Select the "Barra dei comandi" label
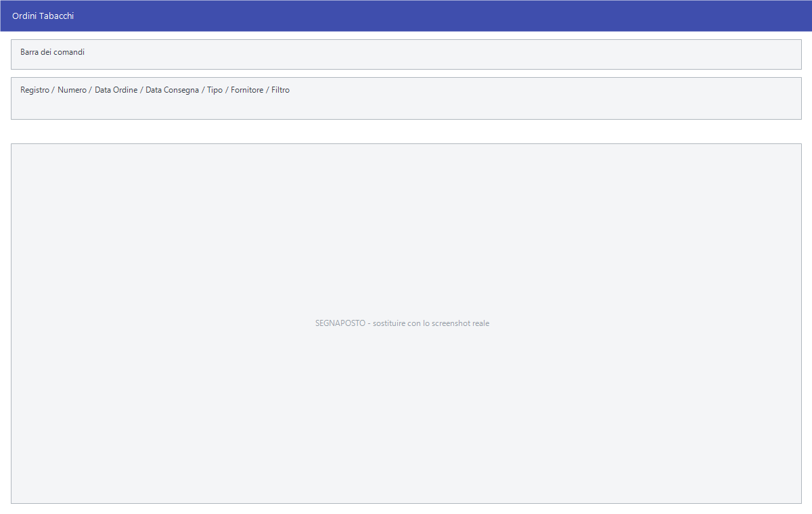The height and width of the screenshot is (514, 812). pyautogui.click(x=52, y=52)
